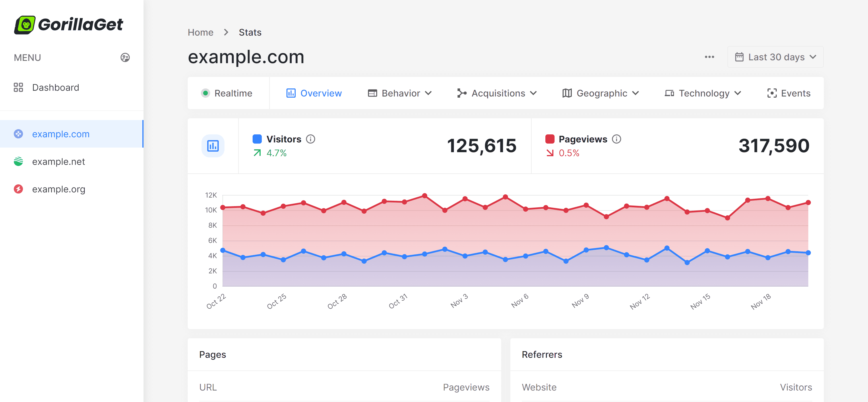Click the example.com page heading

pos(246,57)
